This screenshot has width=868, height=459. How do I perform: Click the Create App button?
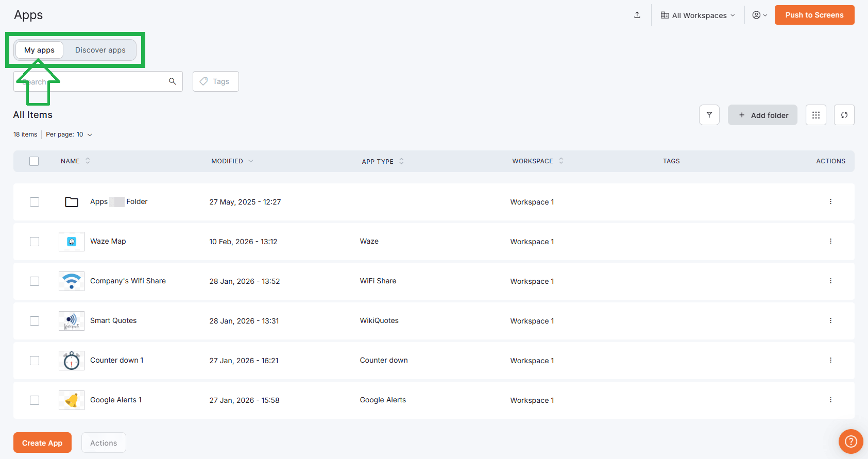click(x=42, y=443)
